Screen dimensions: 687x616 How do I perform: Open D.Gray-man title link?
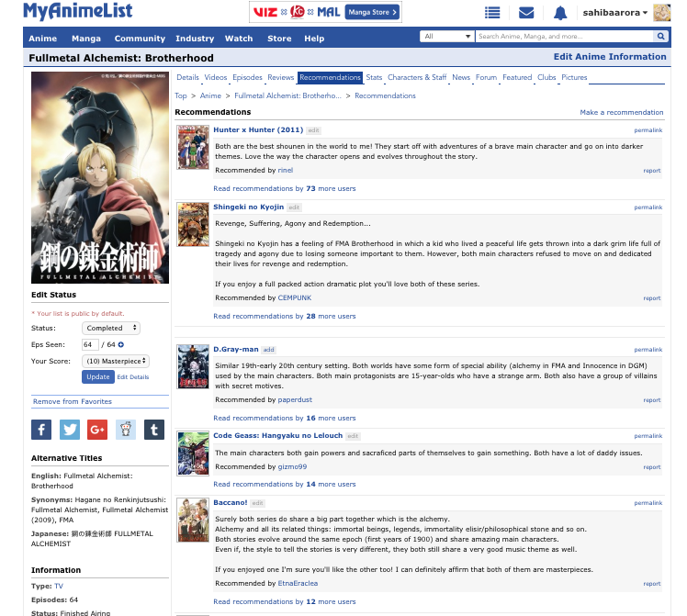[x=236, y=350]
